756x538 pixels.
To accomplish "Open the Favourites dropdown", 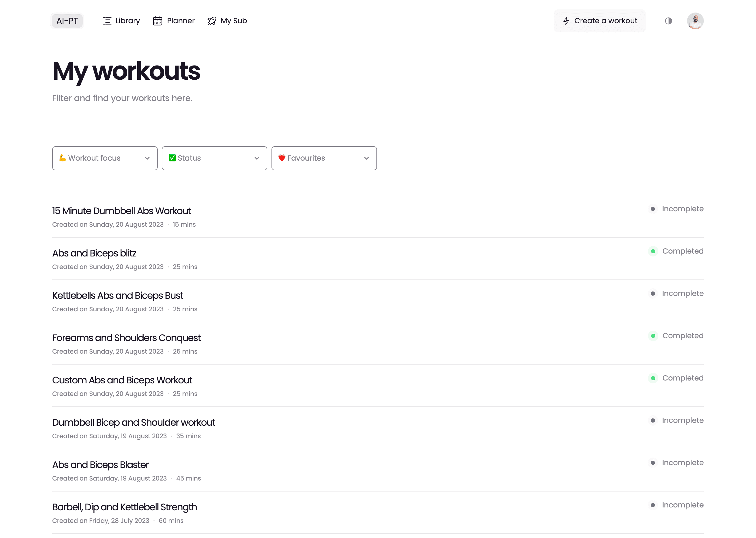I will (x=324, y=158).
